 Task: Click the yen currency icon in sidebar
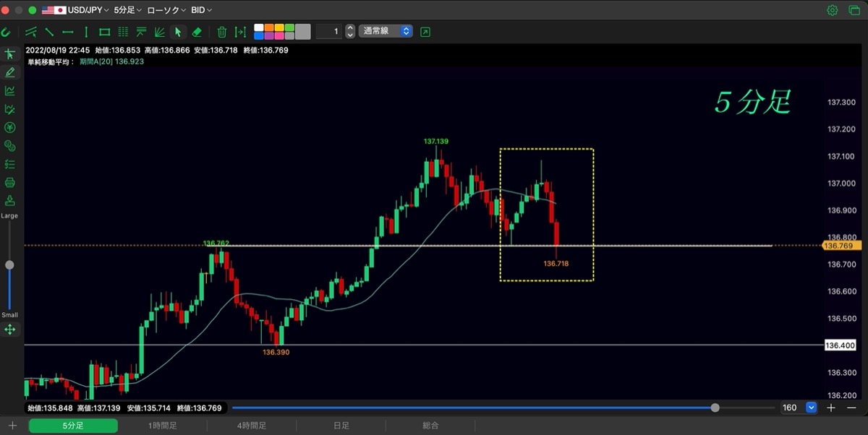(10, 127)
